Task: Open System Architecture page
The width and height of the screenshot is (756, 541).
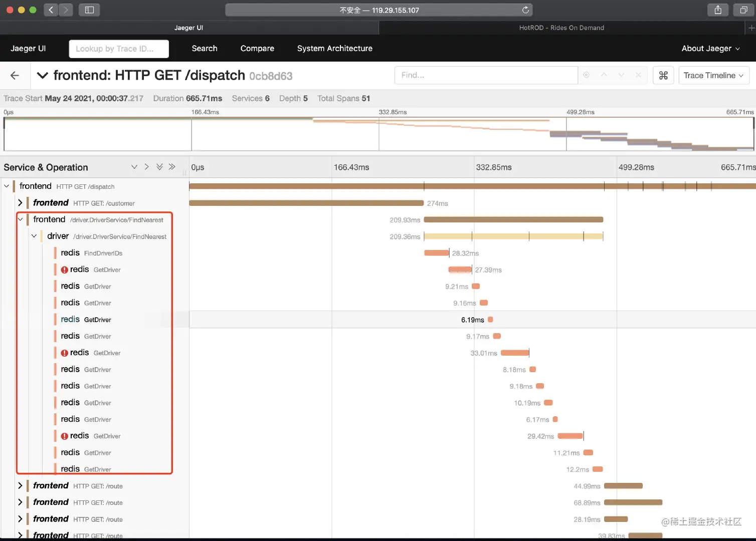Action: point(334,49)
